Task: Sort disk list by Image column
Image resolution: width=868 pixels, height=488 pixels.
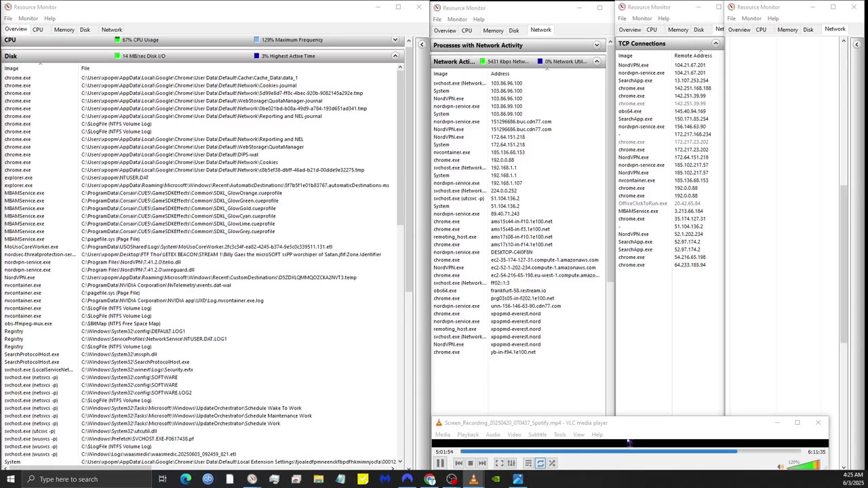Action: pyautogui.click(x=41, y=68)
